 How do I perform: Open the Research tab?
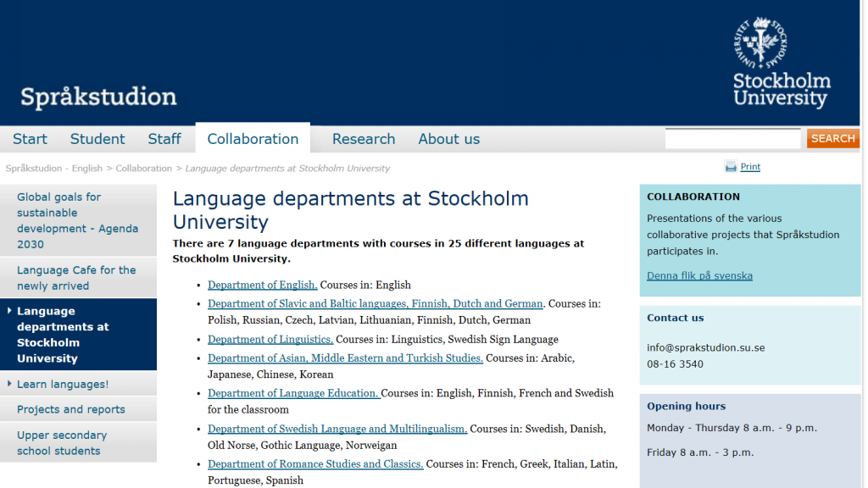[x=364, y=139]
